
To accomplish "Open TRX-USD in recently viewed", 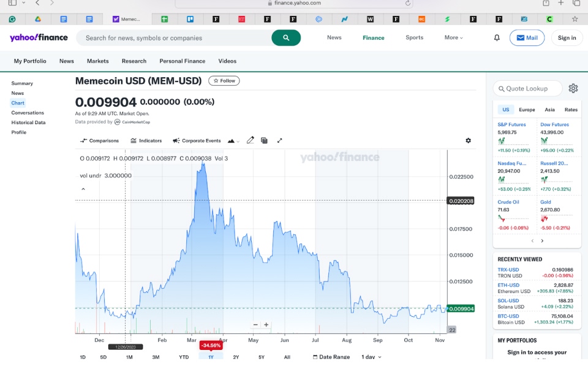I will [x=508, y=270].
